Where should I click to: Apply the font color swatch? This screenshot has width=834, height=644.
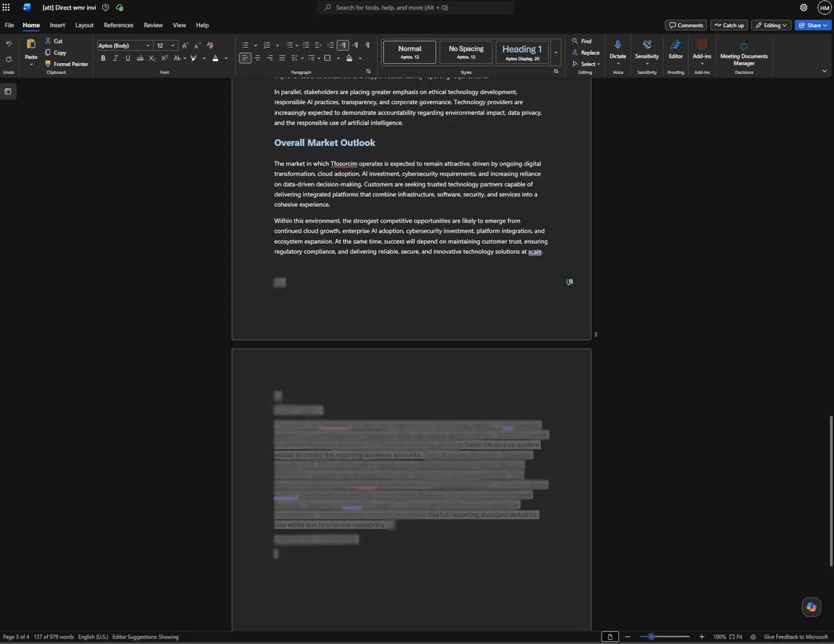pyautogui.click(x=216, y=58)
